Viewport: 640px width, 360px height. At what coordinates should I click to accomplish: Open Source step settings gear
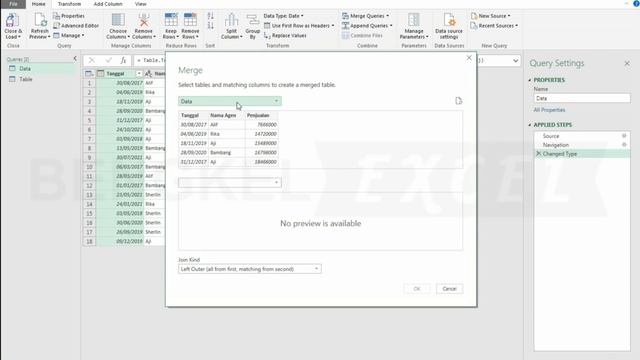click(x=624, y=136)
